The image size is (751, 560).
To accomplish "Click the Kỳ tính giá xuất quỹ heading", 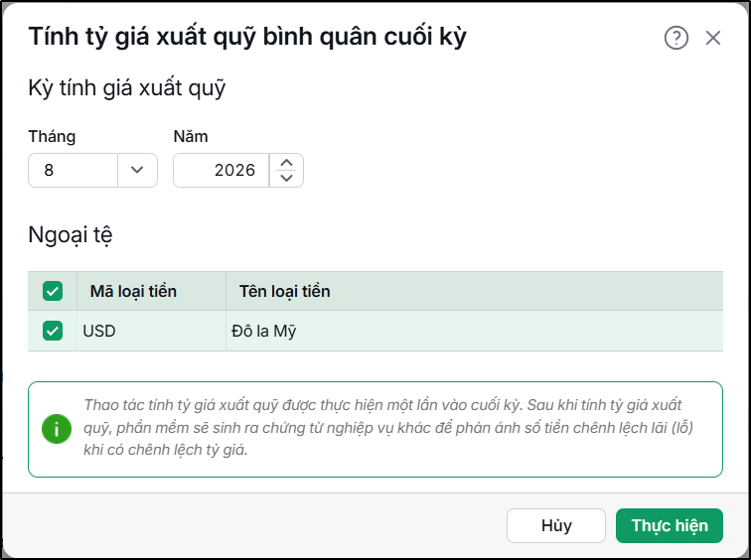I will click(127, 88).
